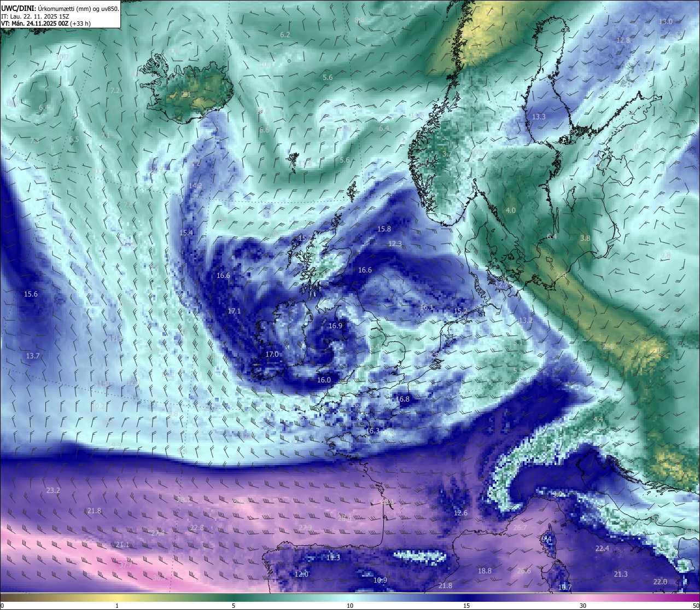
Task: Select map value '22.8' in the southern Atlantic
Action: [x=197, y=528]
